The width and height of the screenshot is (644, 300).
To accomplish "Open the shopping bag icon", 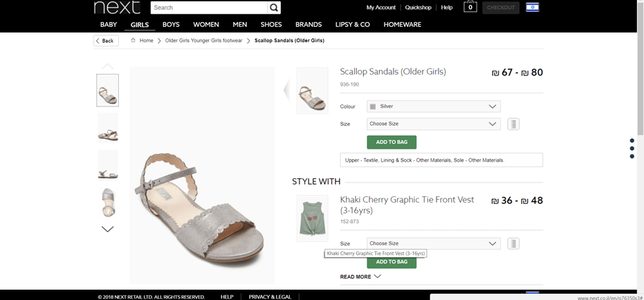I will tap(470, 7).
